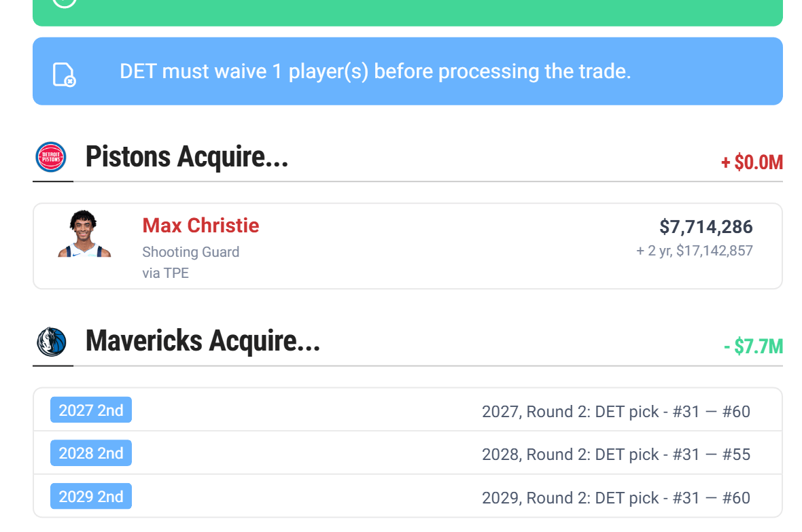Click the Dallas Mavericks team logo
This screenshot has height=532, width=802.
point(51,341)
